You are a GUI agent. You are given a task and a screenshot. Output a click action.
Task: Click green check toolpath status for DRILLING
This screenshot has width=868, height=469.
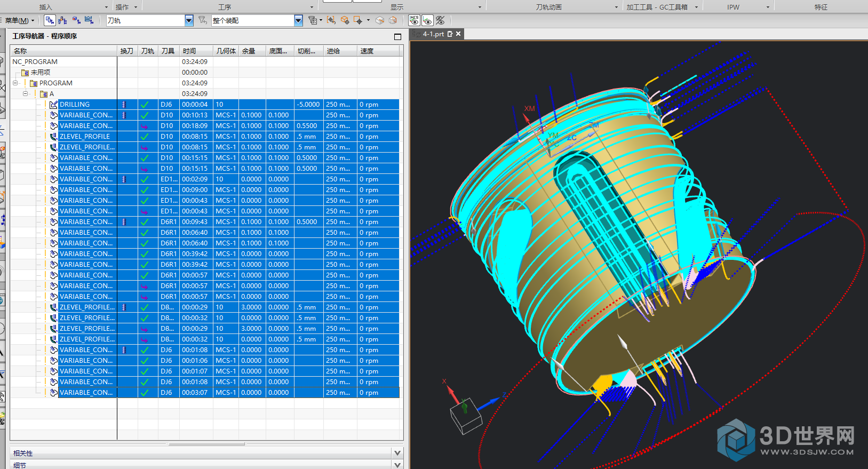pyautogui.click(x=145, y=105)
